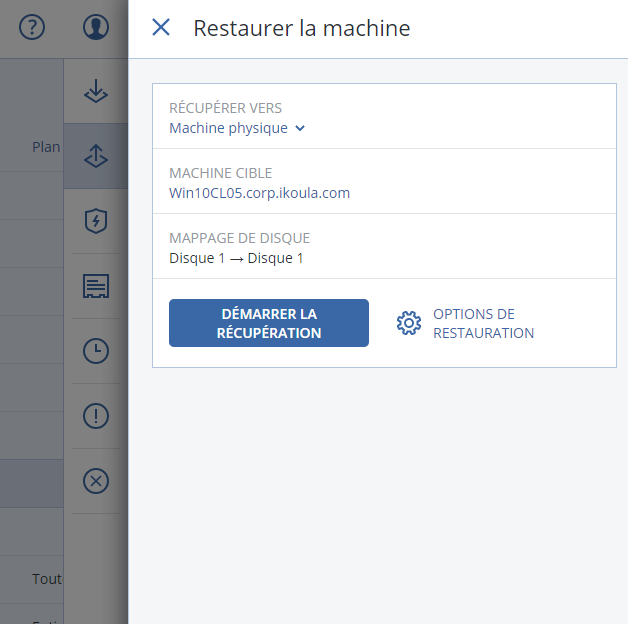Viewport: 628px width, 624px height.
Task: Click the chevron next to Machine physique
Action: pos(300,129)
